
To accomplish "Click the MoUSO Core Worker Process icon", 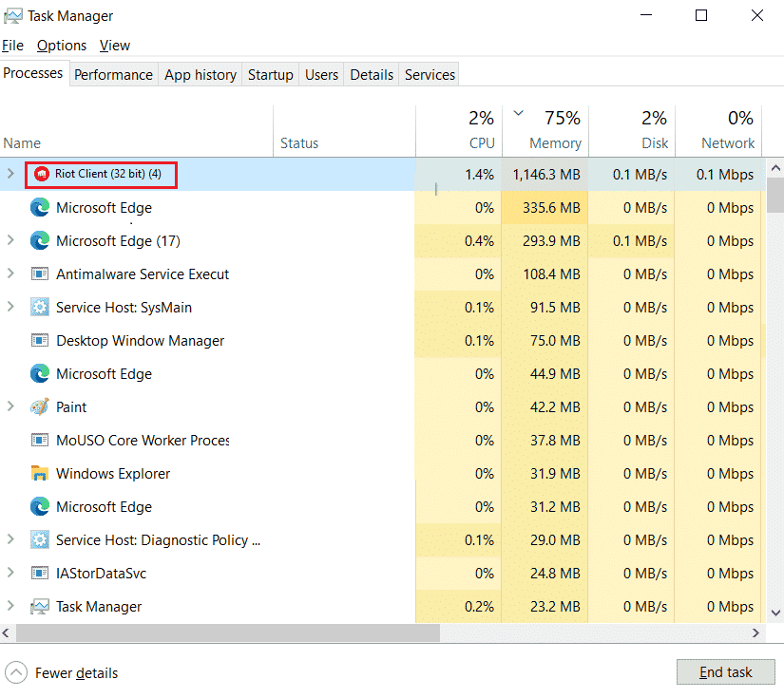I will point(39,440).
